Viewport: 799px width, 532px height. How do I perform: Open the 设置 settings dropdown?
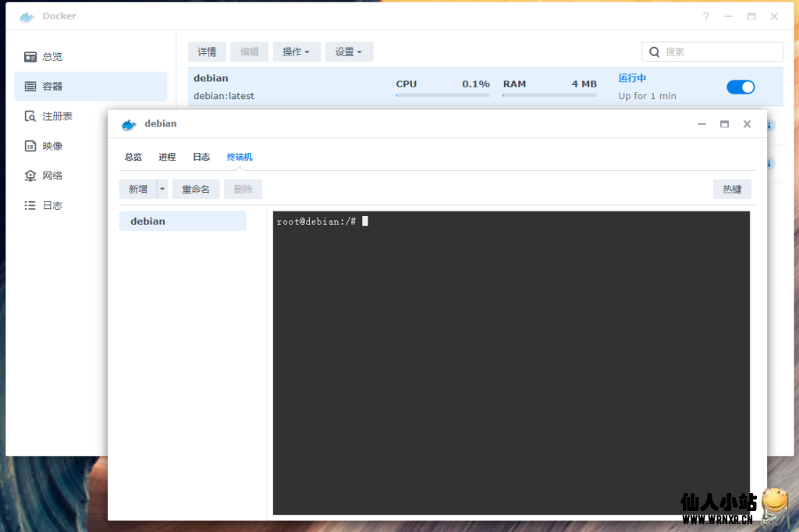tap(349, 52)
